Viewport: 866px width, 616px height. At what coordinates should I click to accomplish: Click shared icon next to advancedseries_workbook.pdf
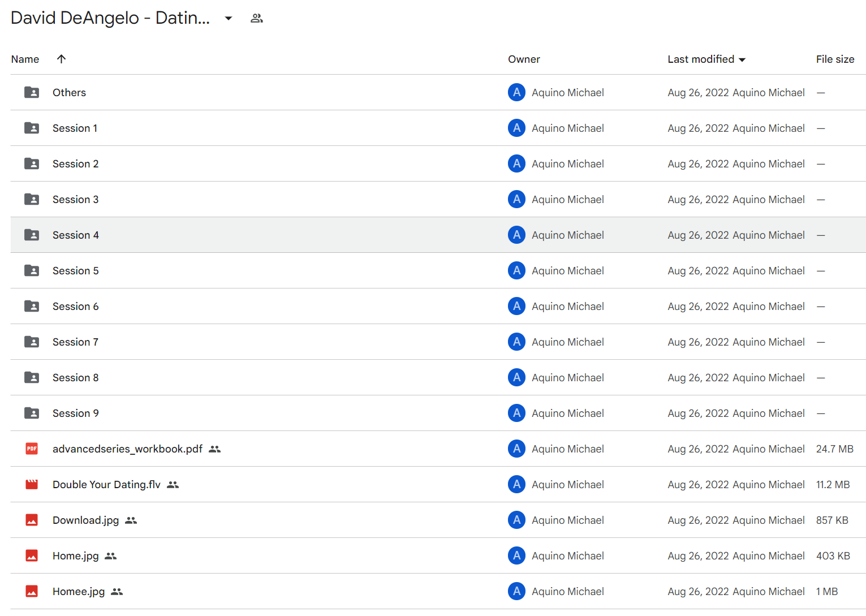(214, 449)
